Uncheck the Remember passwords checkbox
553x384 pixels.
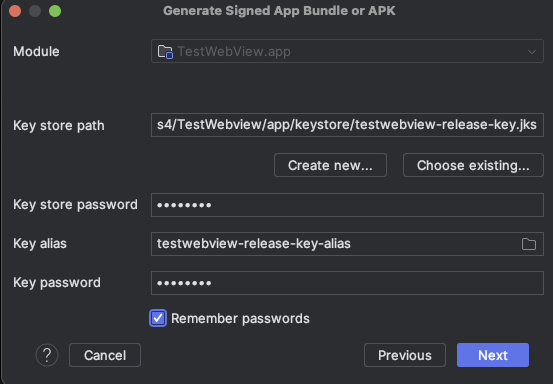point(158,318)
